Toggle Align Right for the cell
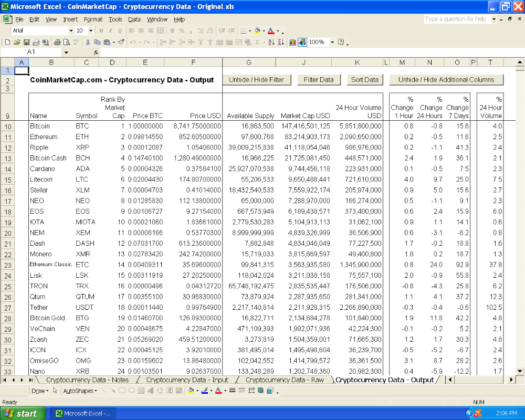The width and height of the screenshot is (525, 420). tap(151, 31)
